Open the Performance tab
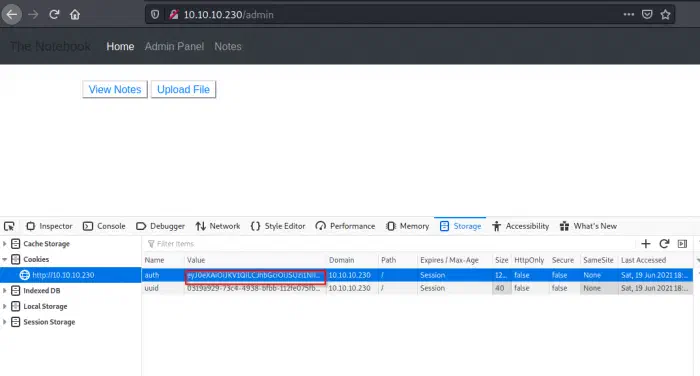 point(346,226)
